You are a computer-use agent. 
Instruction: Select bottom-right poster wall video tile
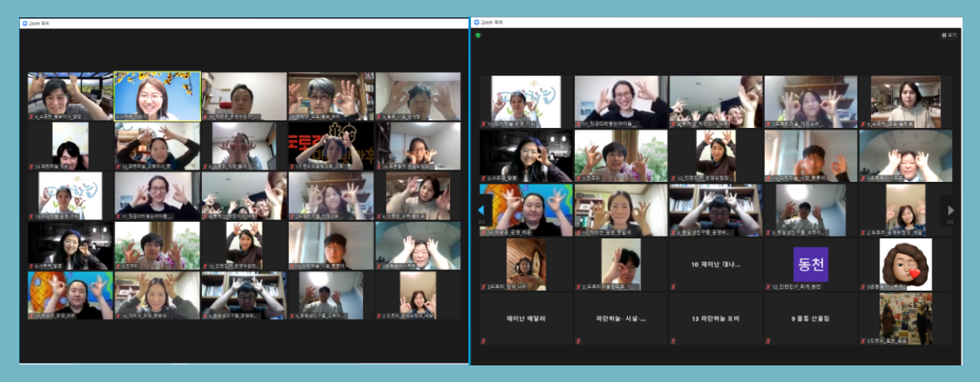coord(904,318)
